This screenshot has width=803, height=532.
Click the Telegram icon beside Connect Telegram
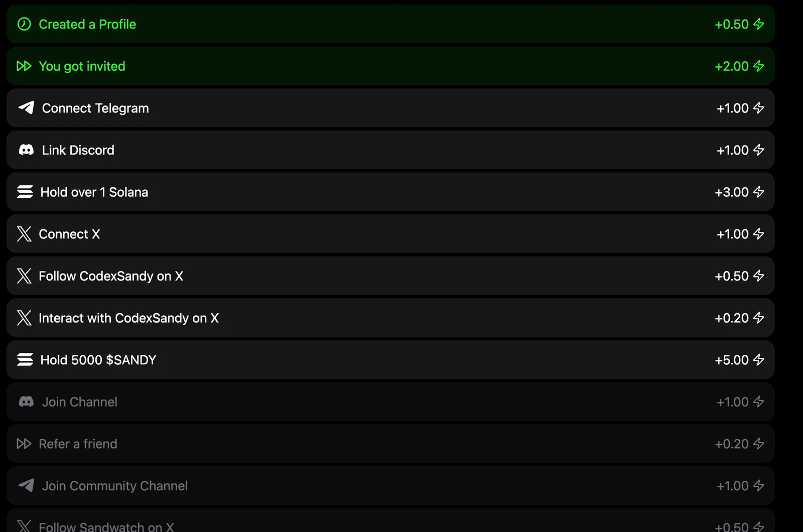tap(26, 108)
